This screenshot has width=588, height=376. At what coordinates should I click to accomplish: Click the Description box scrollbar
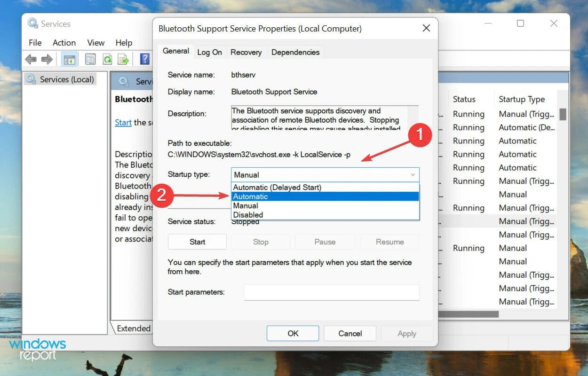point(413,117)
